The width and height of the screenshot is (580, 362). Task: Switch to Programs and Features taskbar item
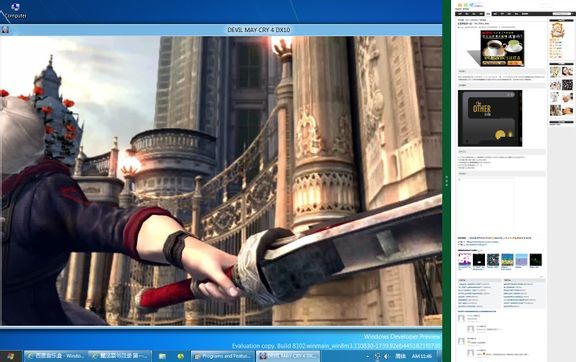(x=223, y=356)
